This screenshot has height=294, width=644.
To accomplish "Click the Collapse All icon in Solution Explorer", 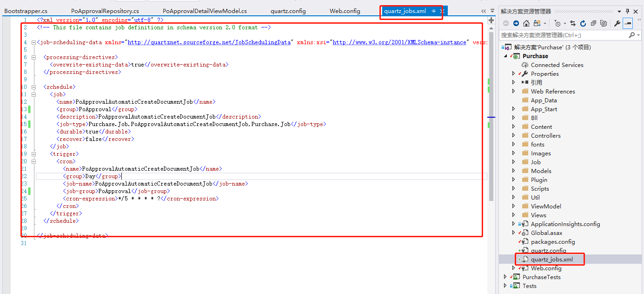I will click(x=594, y=24).
